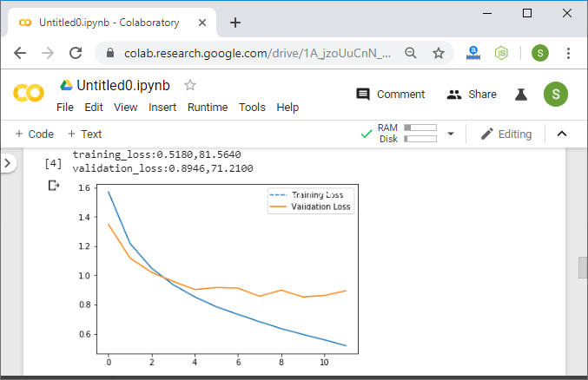The image size is (588, 380).
Task: Click the vertical page scrollbar thumb
Action: [582, 267]
